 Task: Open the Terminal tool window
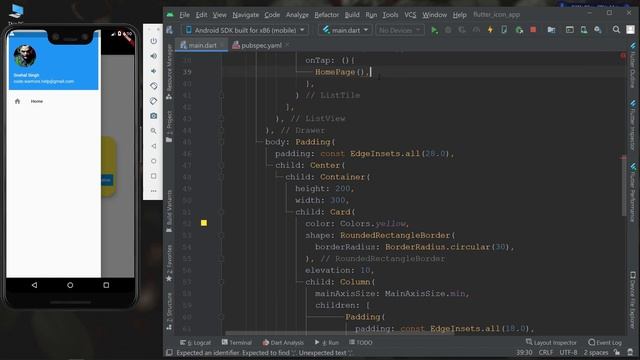tap(237, 342)
